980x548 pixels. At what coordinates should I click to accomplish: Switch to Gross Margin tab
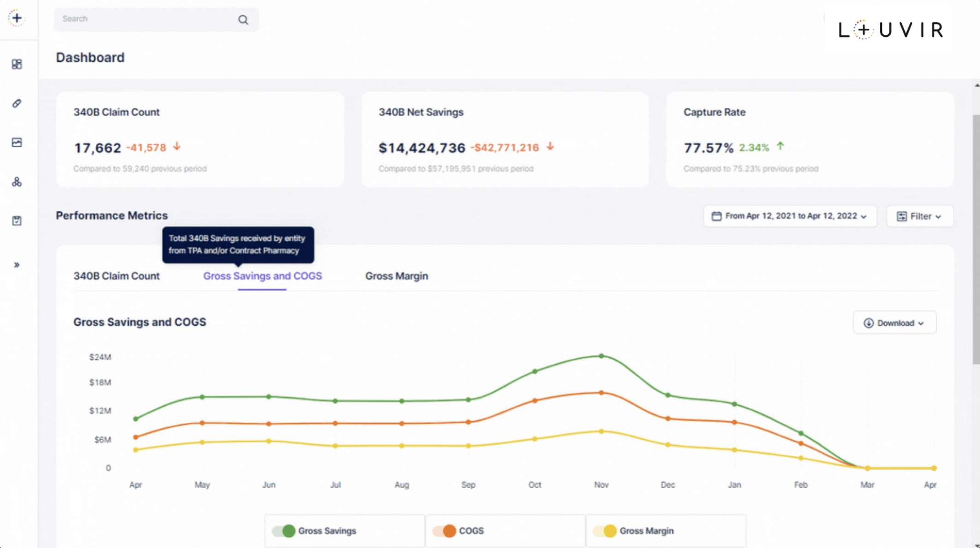397,276
